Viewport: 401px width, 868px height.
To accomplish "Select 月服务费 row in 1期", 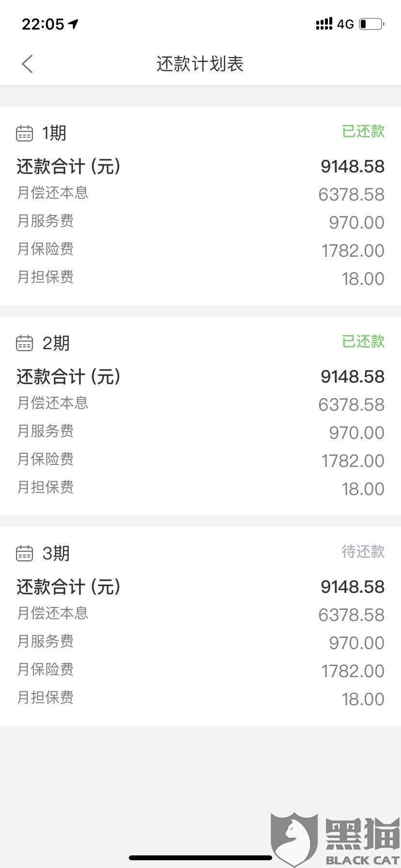I will point(200,222).
